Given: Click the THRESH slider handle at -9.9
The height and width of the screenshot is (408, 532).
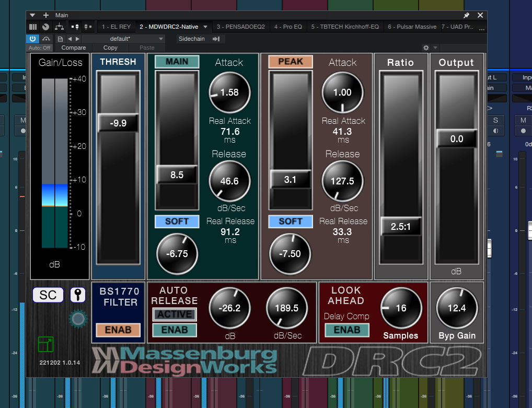Looking at the screenshot, I should pos(118,123).
